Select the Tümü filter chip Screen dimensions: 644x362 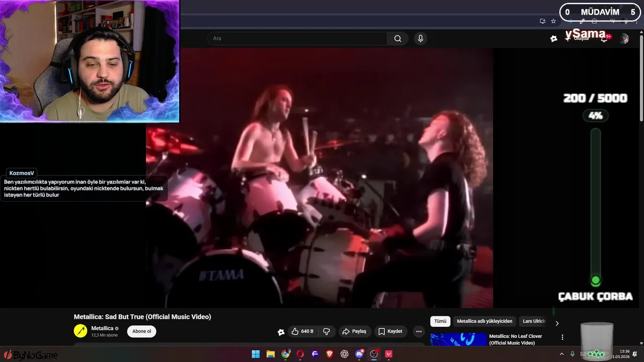point(440,321)
